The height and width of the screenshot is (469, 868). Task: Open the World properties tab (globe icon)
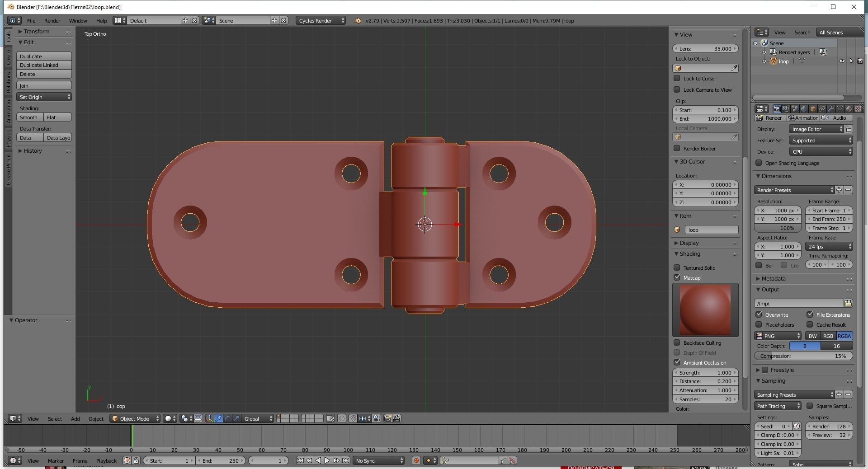(804, 109)
